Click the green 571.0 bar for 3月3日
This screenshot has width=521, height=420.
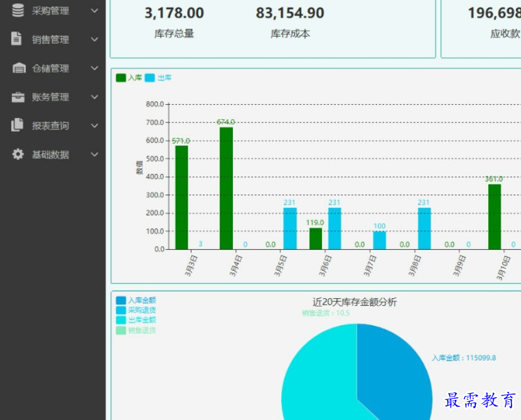[181, 197]
